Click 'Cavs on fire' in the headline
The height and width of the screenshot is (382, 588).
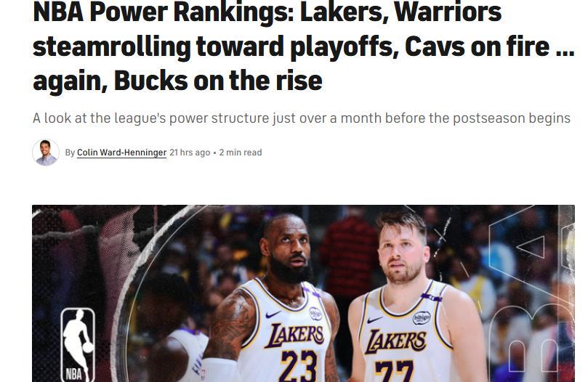tap(477, 46)
